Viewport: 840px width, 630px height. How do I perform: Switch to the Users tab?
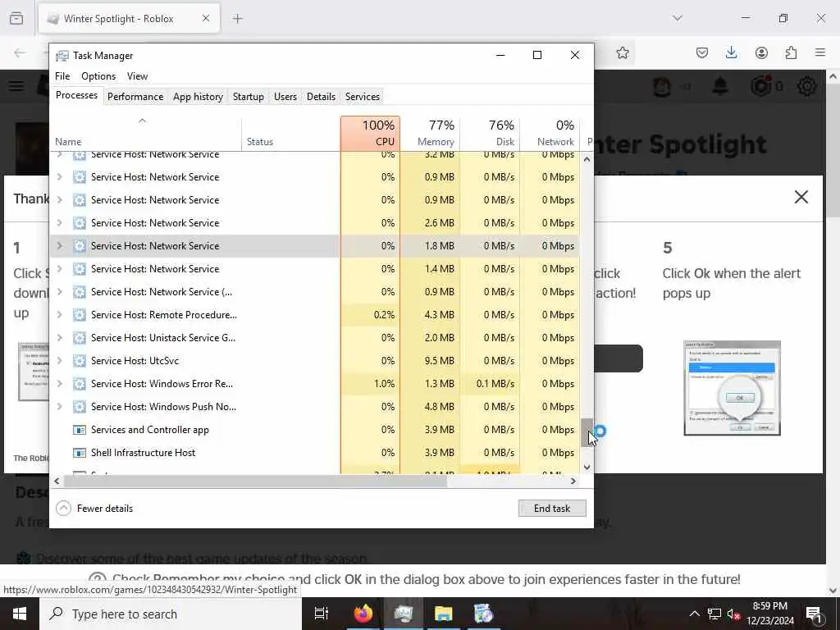click(x=285, y=97)
